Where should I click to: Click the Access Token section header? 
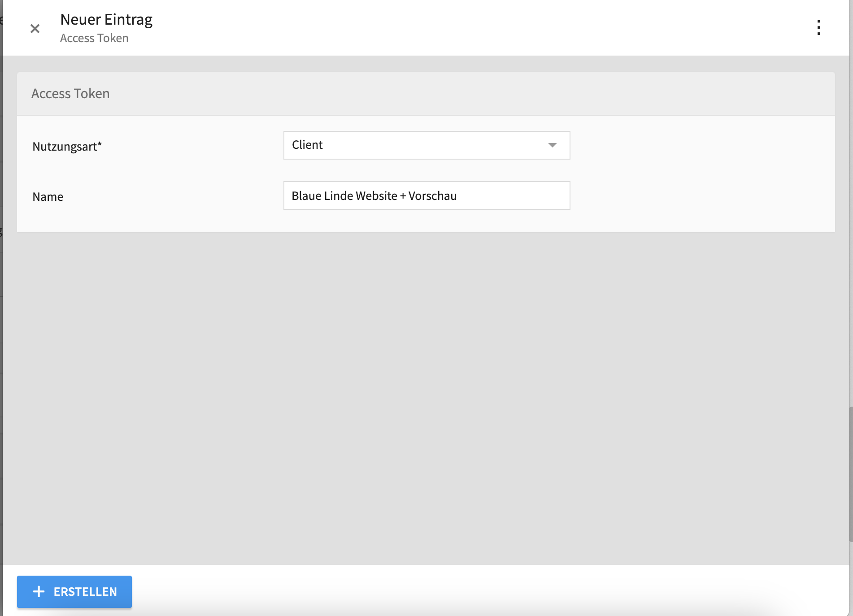70,93
